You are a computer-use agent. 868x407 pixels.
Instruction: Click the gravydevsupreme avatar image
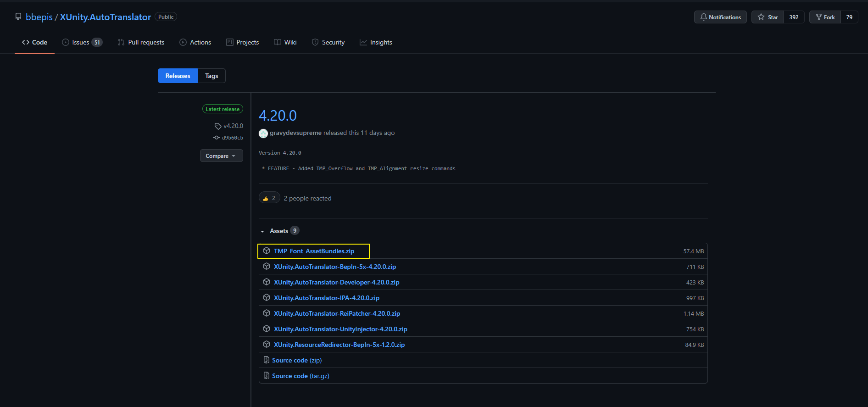pyautogui.click(x=263, y=133)
